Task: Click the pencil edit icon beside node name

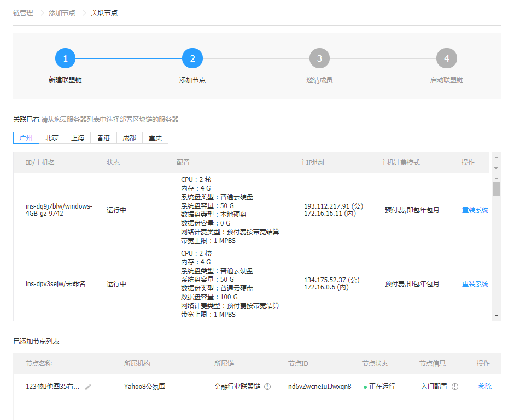Action: click(x=88, y=387)
